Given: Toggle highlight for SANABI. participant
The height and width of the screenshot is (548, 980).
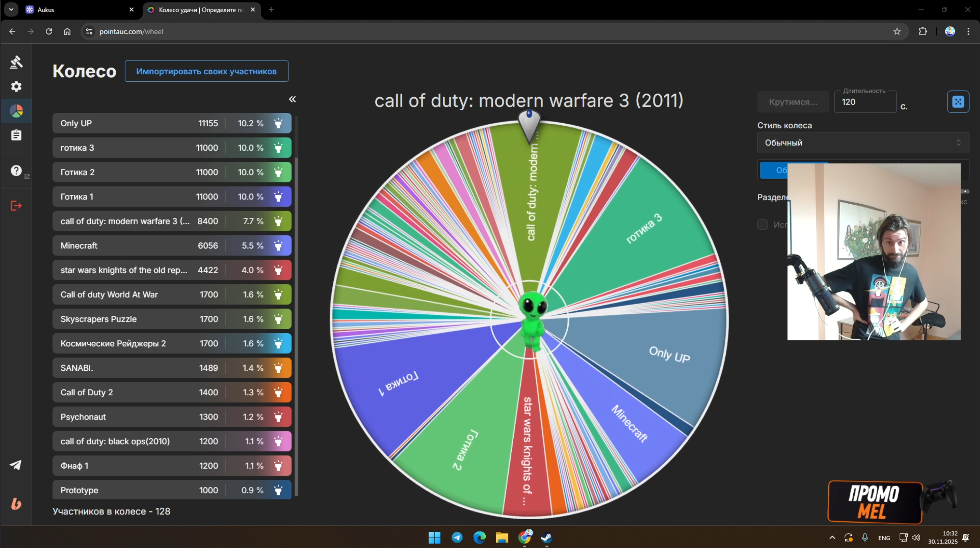Looking at the screenshot, I should 278,368.
